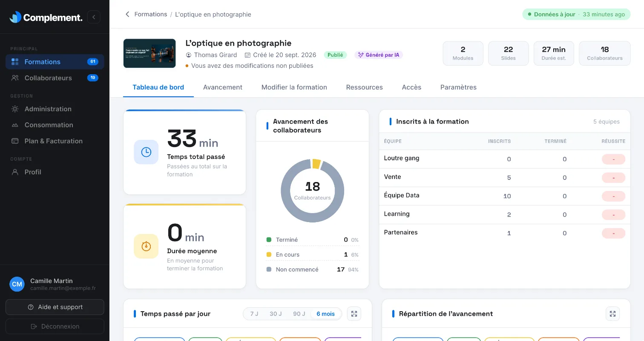The image size is (644, 341).
Task: Expand the Répartition de l'avancement chart
Action: 612,314
